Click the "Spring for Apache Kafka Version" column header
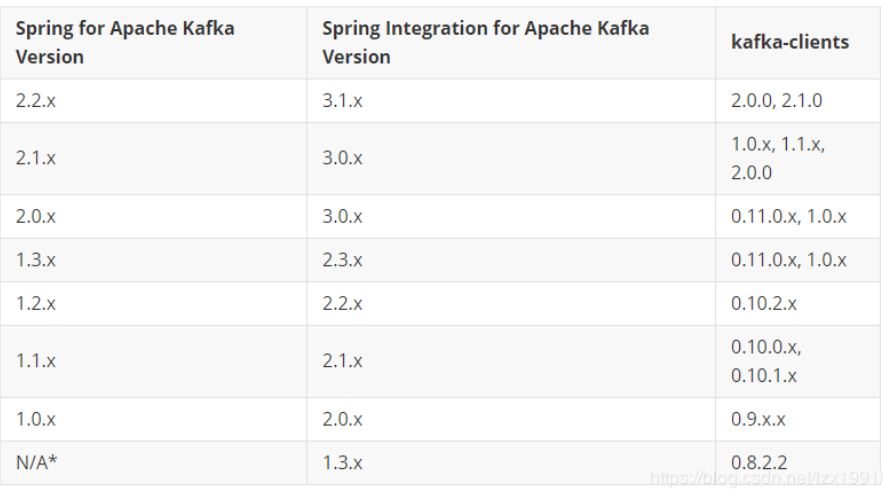The height and width of the screenshot is (489, 883). click(x=125, y=42)
